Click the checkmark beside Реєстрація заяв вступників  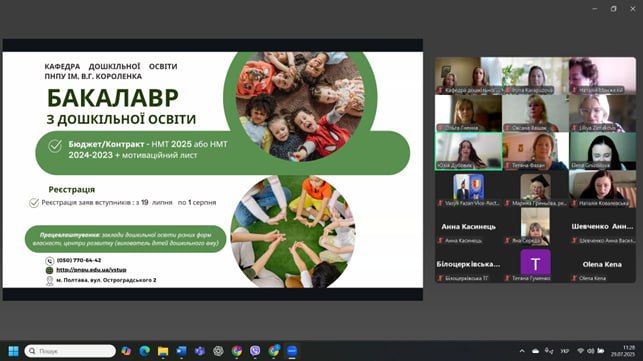click(34, 203)
